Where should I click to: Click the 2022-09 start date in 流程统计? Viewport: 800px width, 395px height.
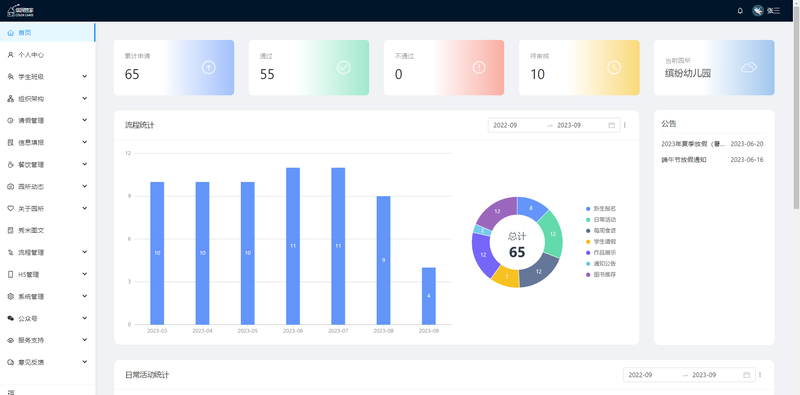tap(505, 125)
